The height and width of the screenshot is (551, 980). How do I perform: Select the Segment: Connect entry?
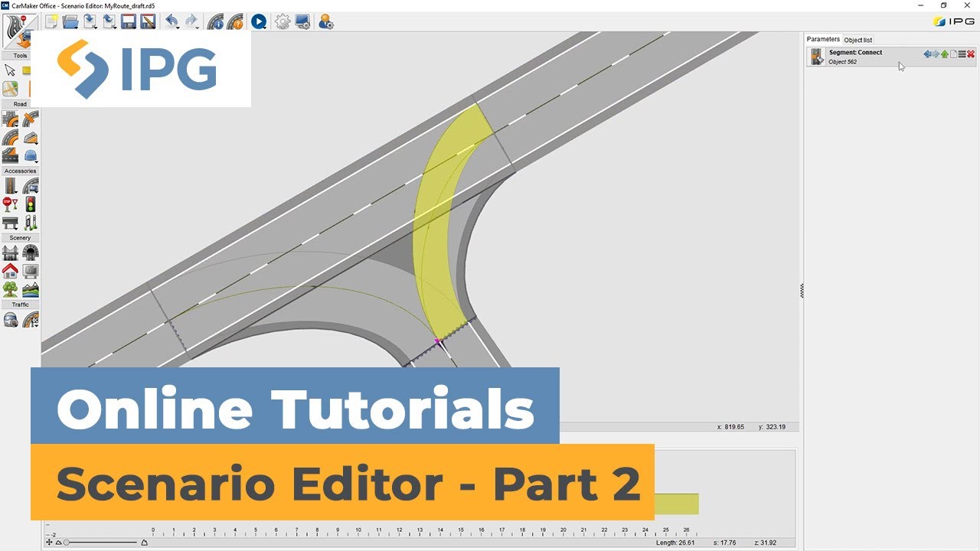892,57
